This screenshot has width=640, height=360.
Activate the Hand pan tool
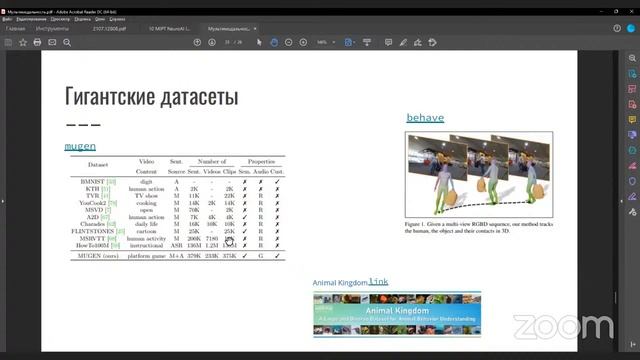click(274, 42)
